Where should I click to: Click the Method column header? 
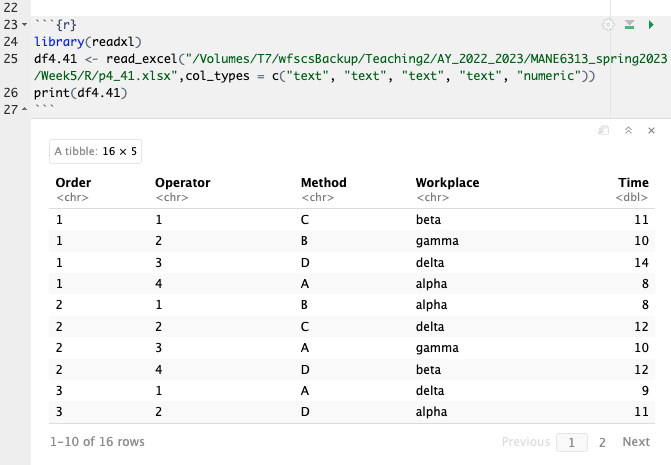click(323, 183)
